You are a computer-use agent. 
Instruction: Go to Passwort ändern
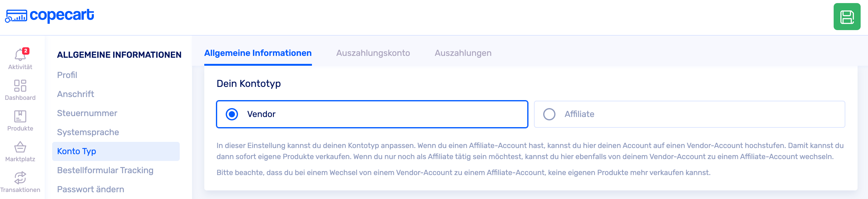[91, 189]
